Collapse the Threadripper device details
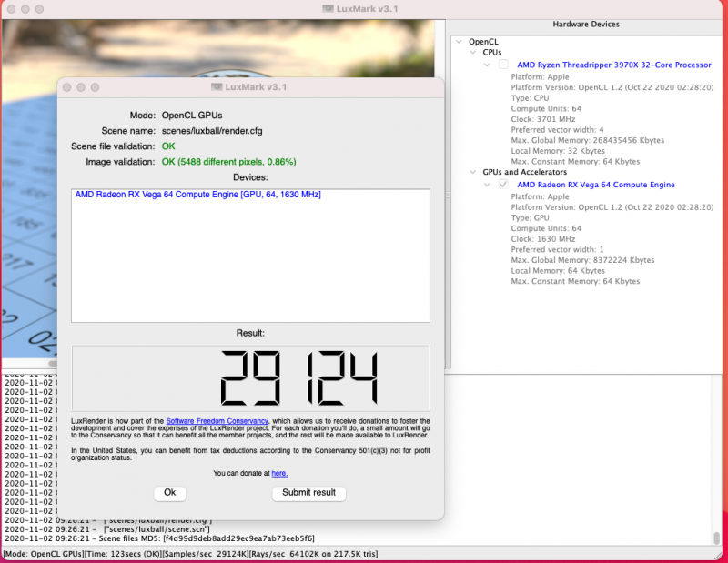Screen dimensions: 728x563 pyautogui.click(x=487, y=65)
